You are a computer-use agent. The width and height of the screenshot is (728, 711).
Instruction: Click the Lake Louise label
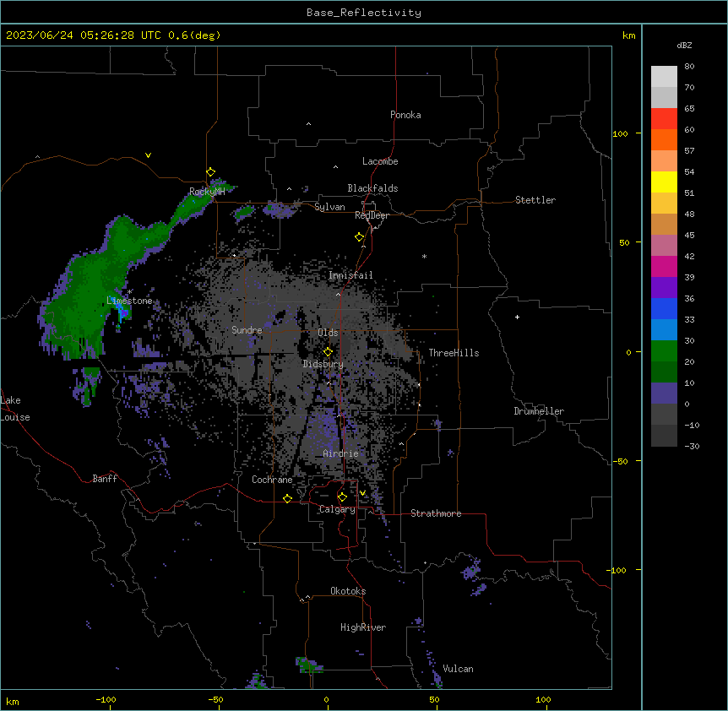15,409
